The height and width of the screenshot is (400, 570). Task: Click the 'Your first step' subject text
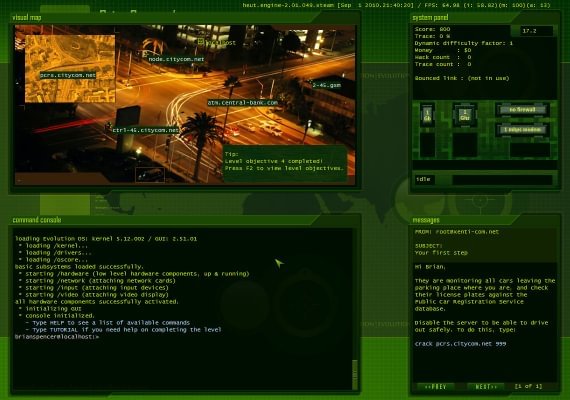441,253
